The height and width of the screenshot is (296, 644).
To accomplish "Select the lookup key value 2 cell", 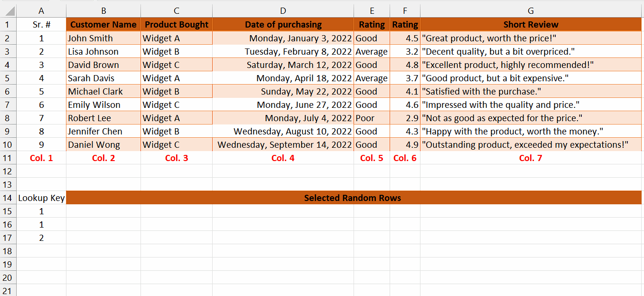I will [x=41, y=238].
